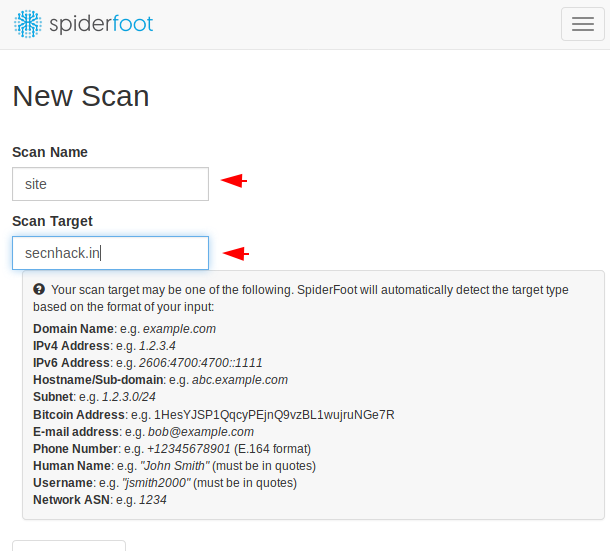
Task: Open the spiderfoot brand text link
Action: coord(101,24)
